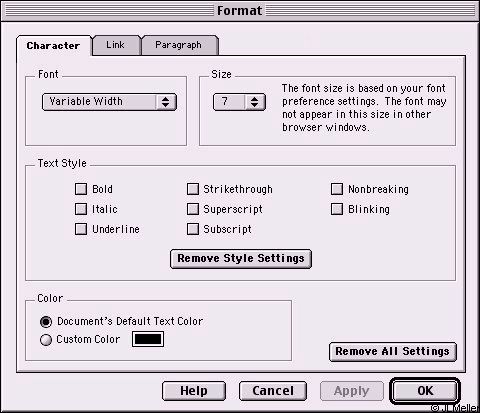
Task: Turn on the Blinking text style
Action: point(337,209)
